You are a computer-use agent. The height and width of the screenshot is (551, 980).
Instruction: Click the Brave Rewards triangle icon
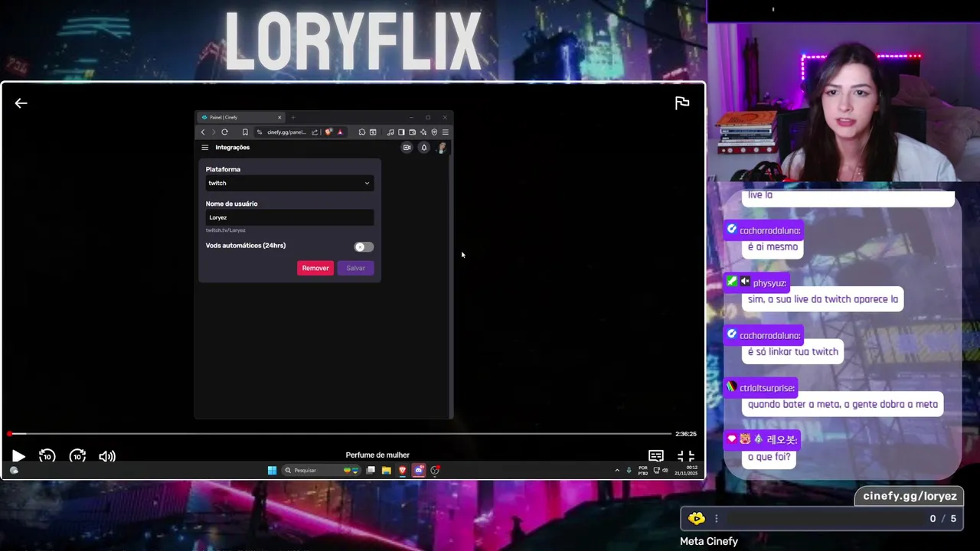(x=340, y=132)
